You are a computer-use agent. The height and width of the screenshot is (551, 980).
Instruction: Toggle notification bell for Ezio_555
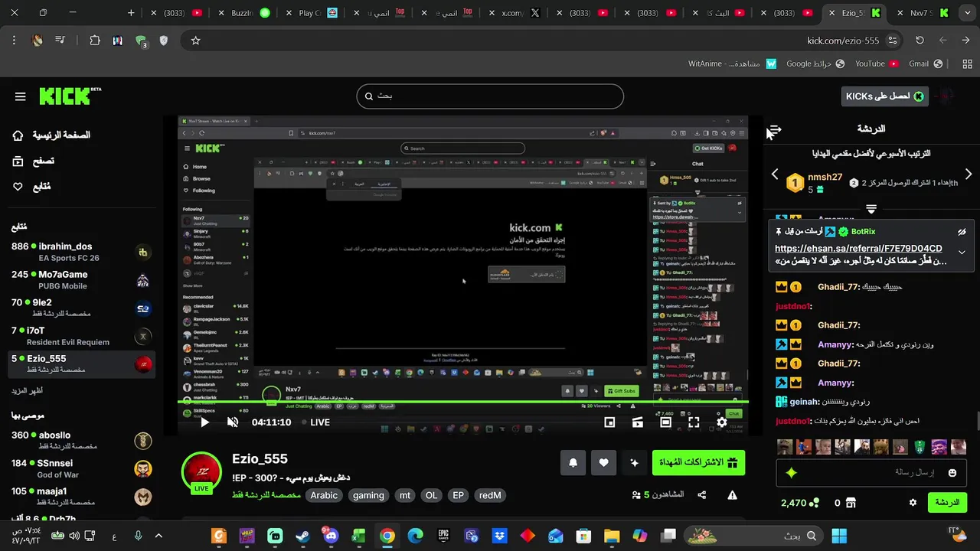573,462
